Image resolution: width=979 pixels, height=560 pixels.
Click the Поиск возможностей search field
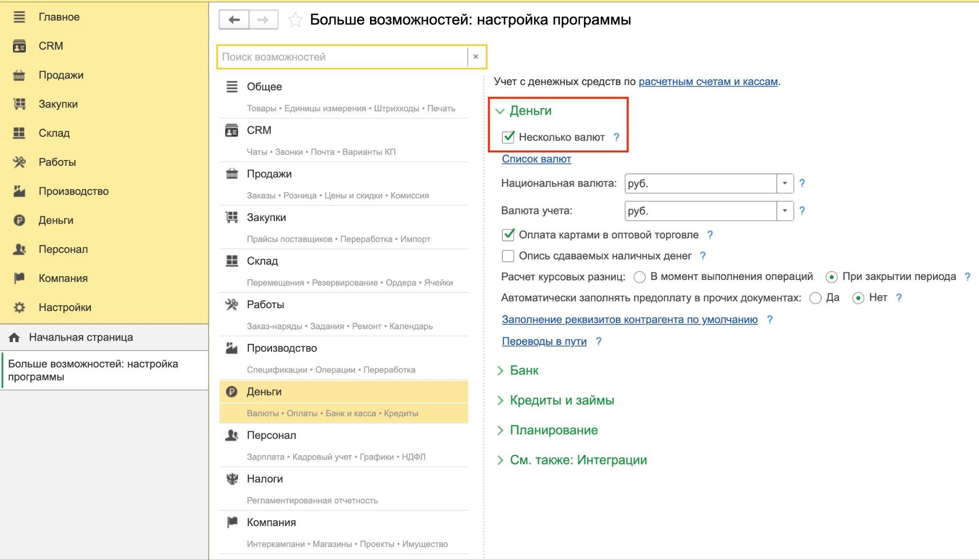coord(343,57)
